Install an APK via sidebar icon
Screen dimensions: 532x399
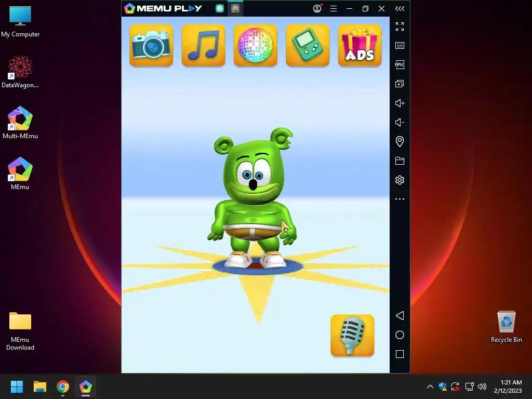[400, 65]
